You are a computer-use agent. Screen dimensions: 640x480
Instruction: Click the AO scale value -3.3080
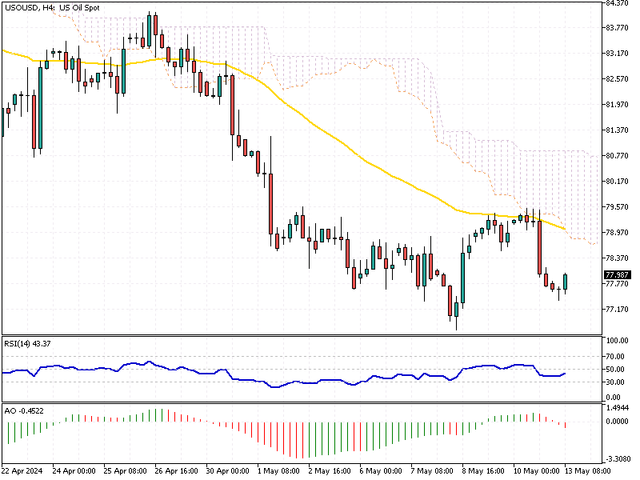click(x=617, y=459)
